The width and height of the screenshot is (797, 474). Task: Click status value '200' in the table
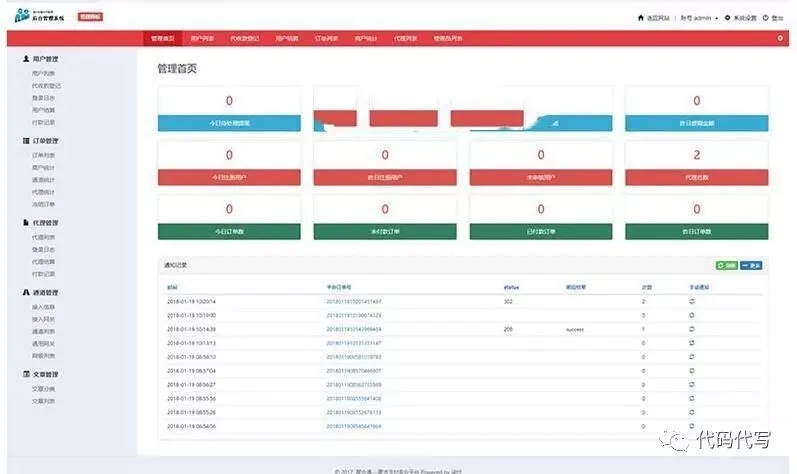508,329
